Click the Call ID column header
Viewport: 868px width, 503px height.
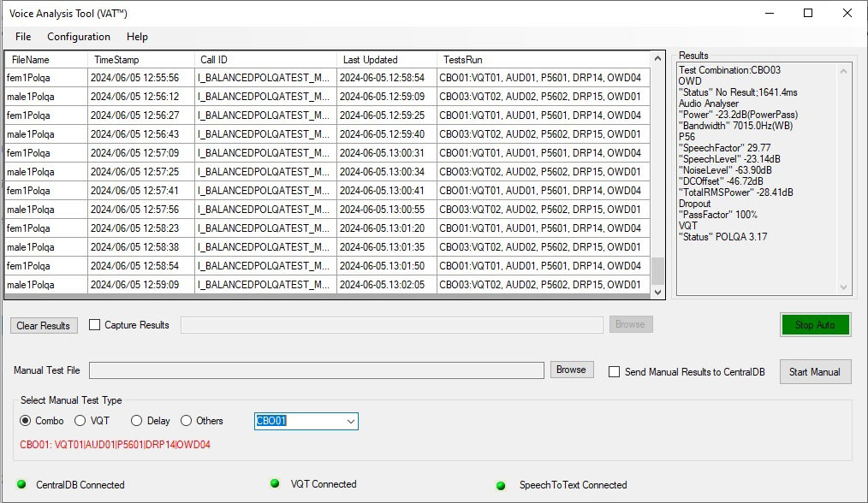pyautogui.click(x=265, y=60)
